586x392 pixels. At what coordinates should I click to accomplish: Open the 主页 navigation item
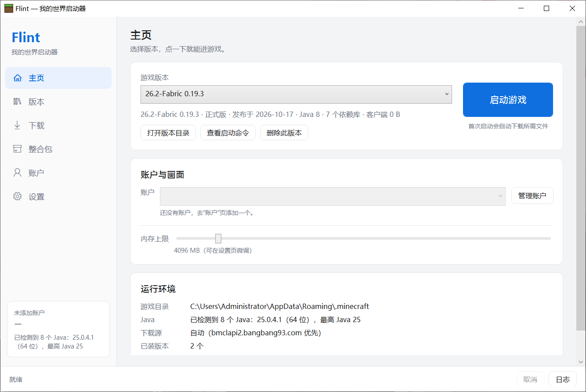[58, 78]
